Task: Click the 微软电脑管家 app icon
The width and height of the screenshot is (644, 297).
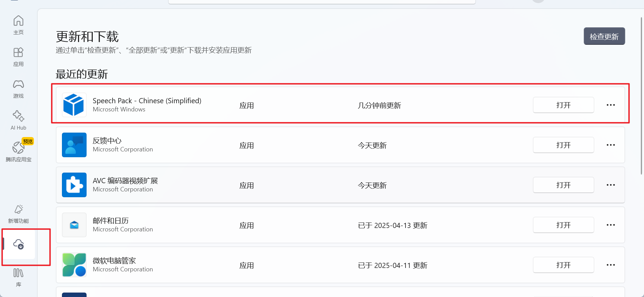Action: point(74,265)
